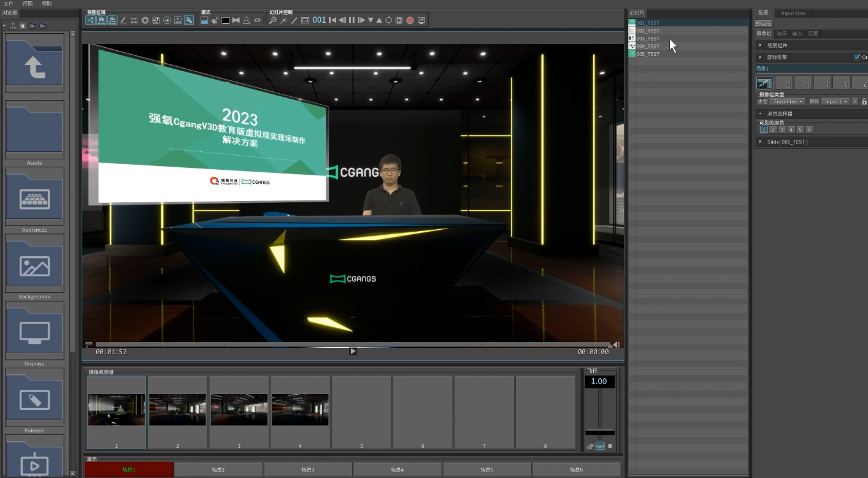Click the lock icon next to Input 1

tap(864, 101)
